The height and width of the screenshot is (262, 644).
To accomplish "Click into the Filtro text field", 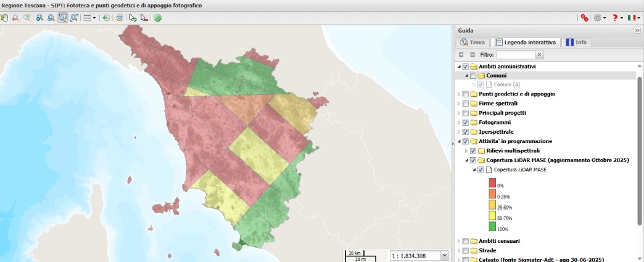I will [x=515, y=55].
